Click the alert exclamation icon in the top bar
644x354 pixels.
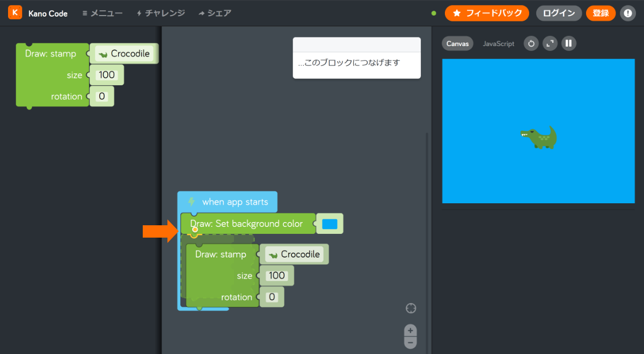pos(628,13)
